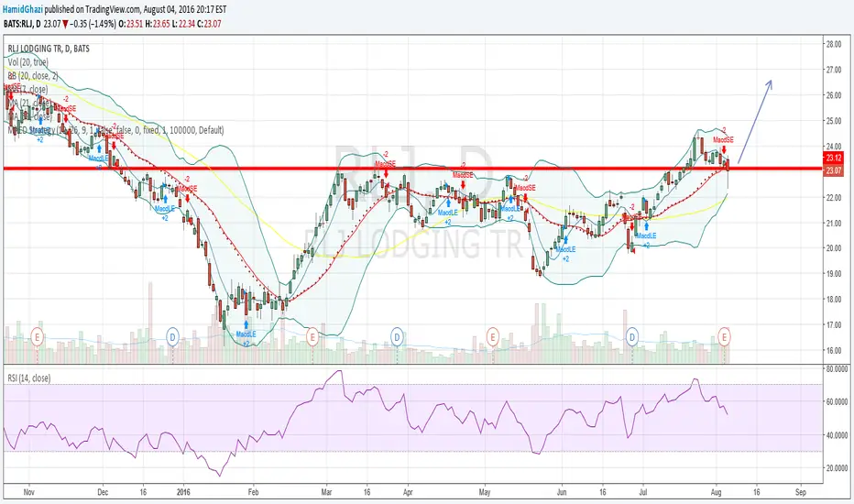The height and width of the screenshot is (504, 854).
Task: Select the RSI (14, close) pane label
Action: [29, 378]
